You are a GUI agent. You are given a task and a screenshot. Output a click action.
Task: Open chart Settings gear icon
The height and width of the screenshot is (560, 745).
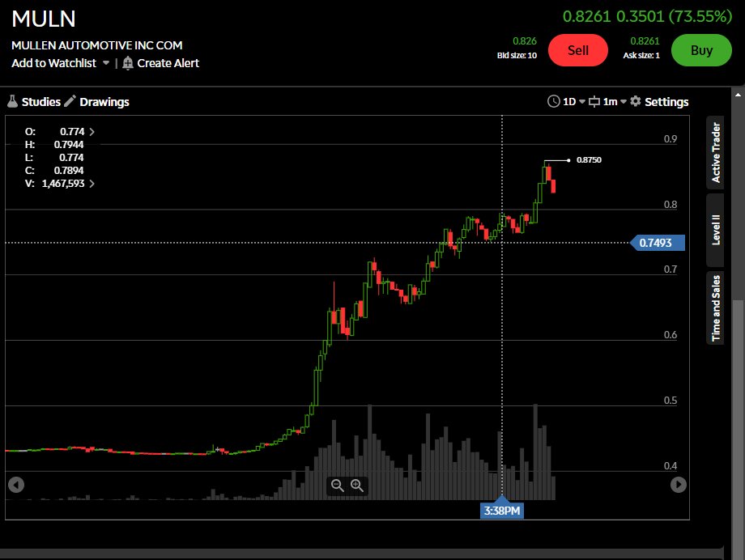click(x=635, y=101)
